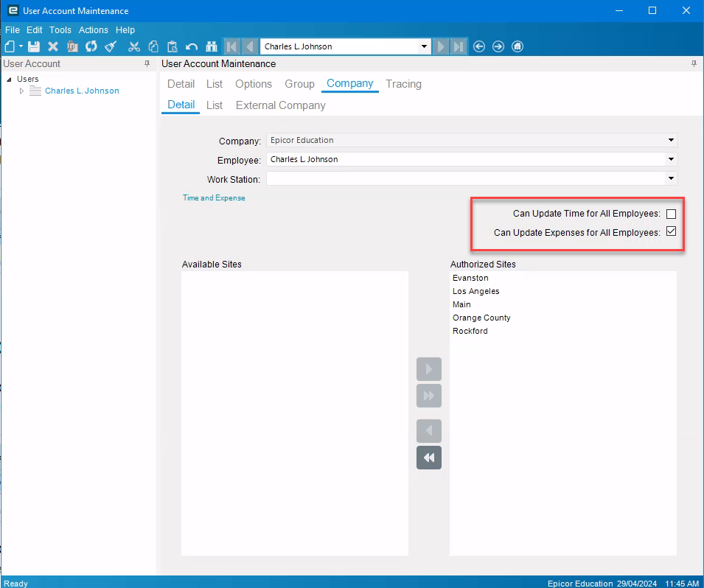Screen dimensions: 704x588
Task: Switch to the Tracing tab
Action: [x=403, y=84]
